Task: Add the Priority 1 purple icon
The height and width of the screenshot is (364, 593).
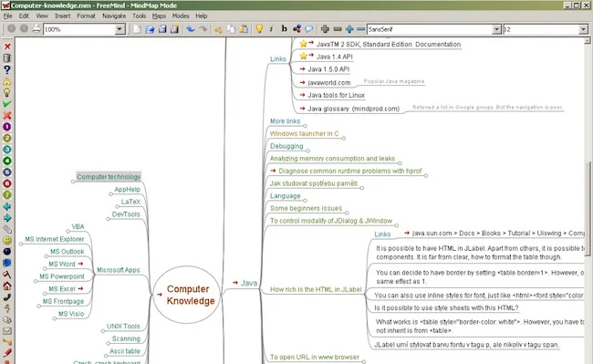Action: pyautogui.click(x=6, y=127)
